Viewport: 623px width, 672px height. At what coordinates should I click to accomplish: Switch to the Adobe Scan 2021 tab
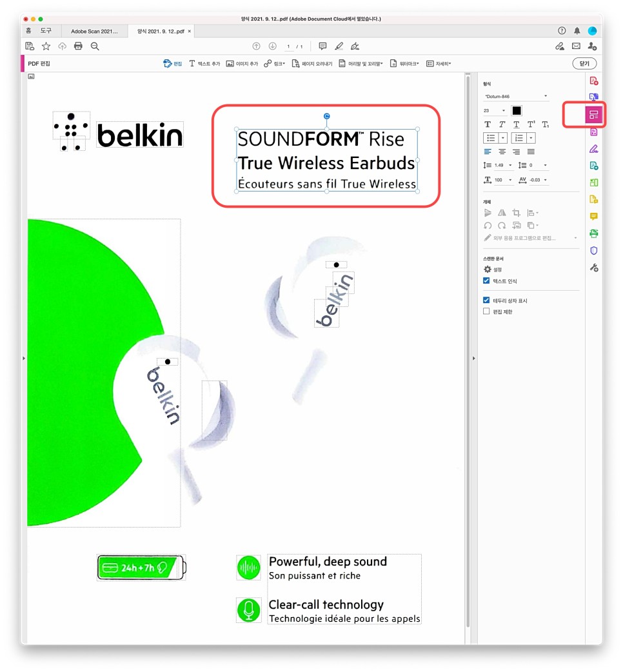tap(94, 32)
